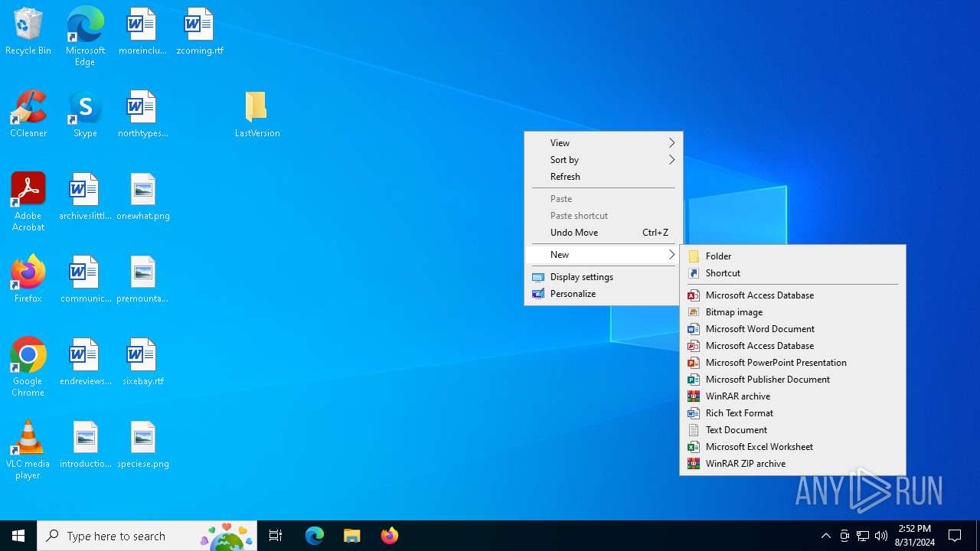Show hidden tray icons chevron
Viewport: 980px width, 551px height.
[825, 536]
